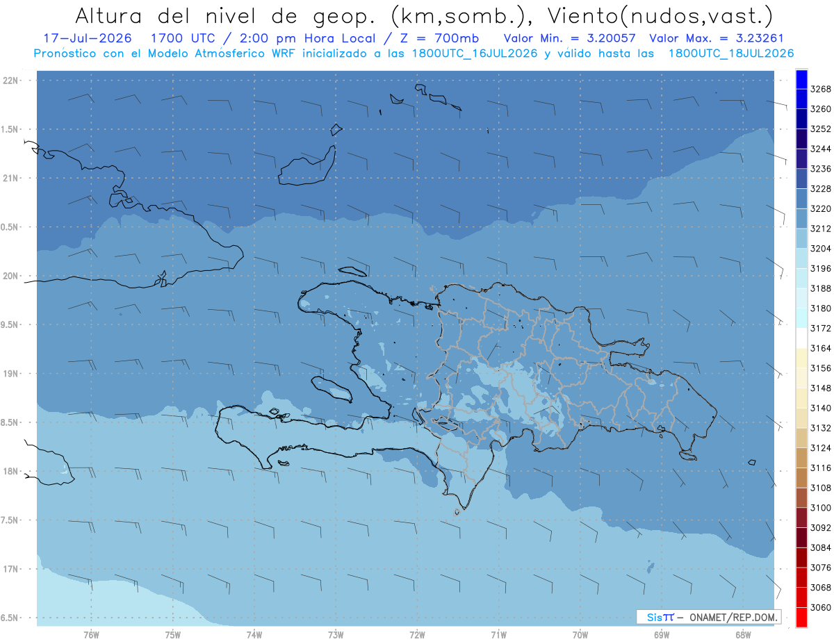834x644 pixels.
Task: Click the colorbar value '3076'
Action: point(821,568)
